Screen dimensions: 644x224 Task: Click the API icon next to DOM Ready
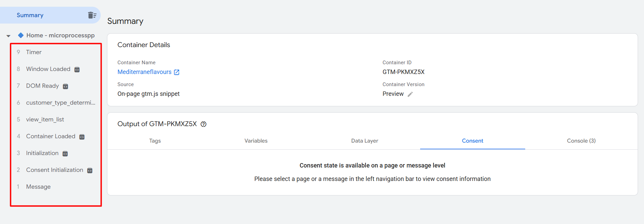click(x=65, y=86)
